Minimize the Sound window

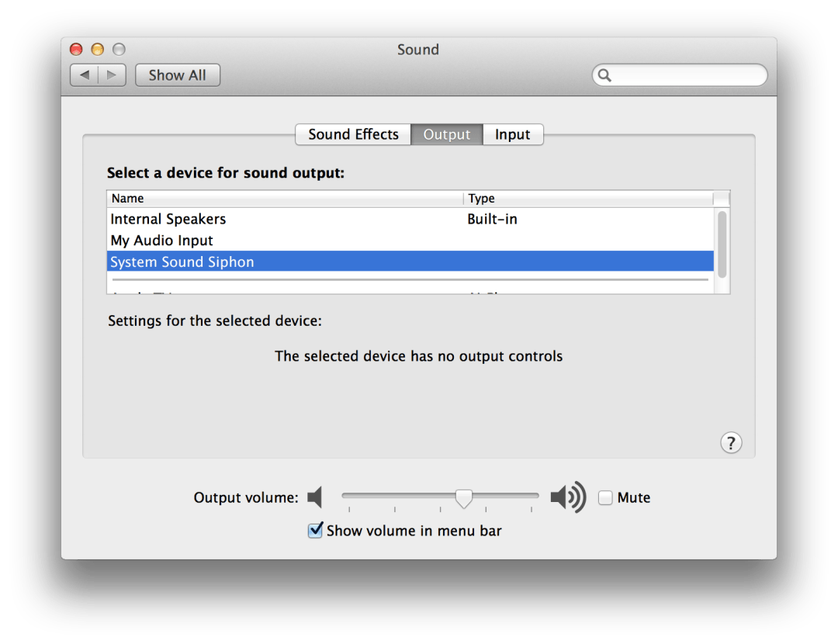pos(97,50)
